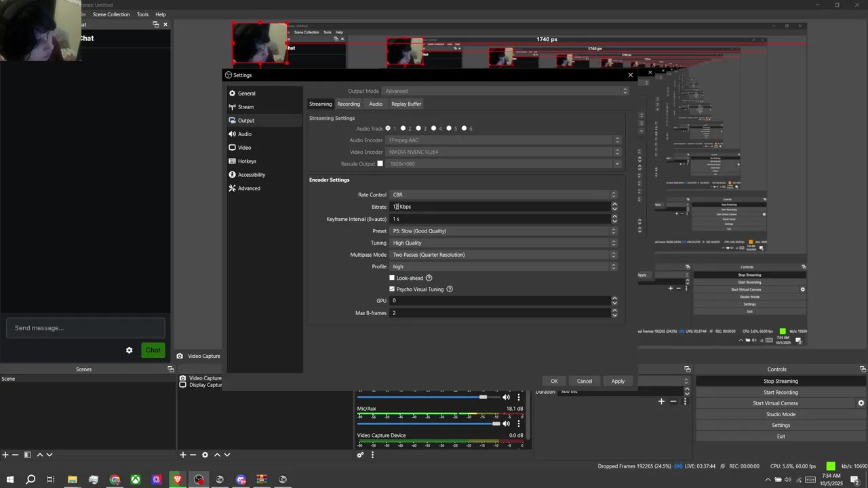Click OK in the Settings dialog

tap(554, 381)
